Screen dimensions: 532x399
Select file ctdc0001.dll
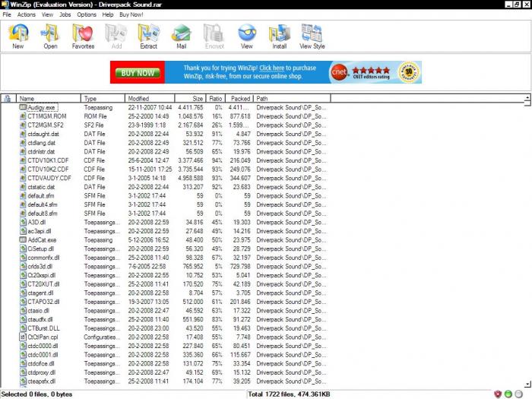[x=43, y=355]
